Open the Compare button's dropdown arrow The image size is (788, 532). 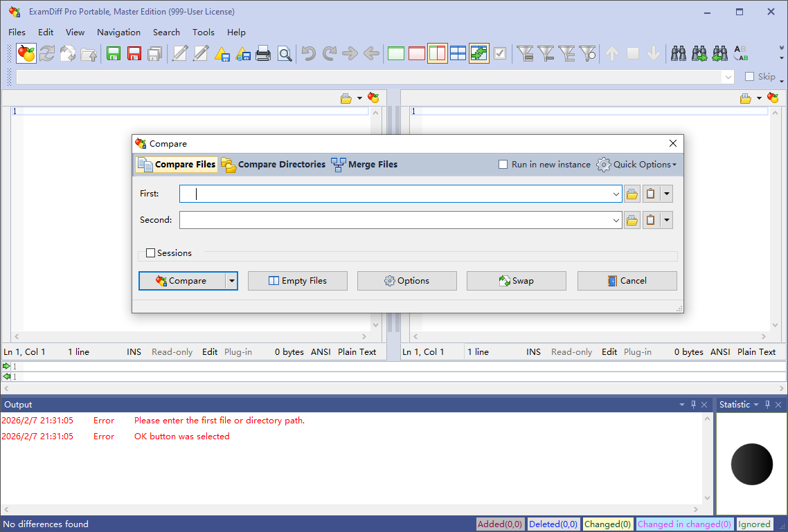(x=232, y=281)
